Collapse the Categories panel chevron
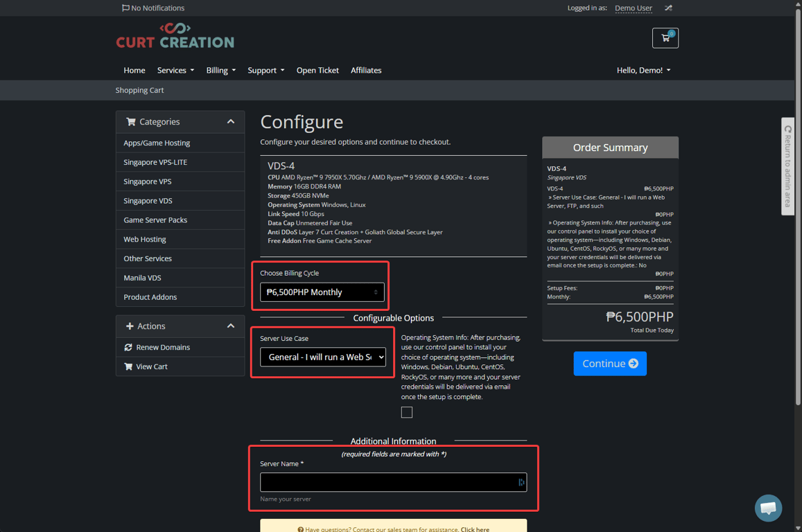802x532 pixels. coord(231,122)
